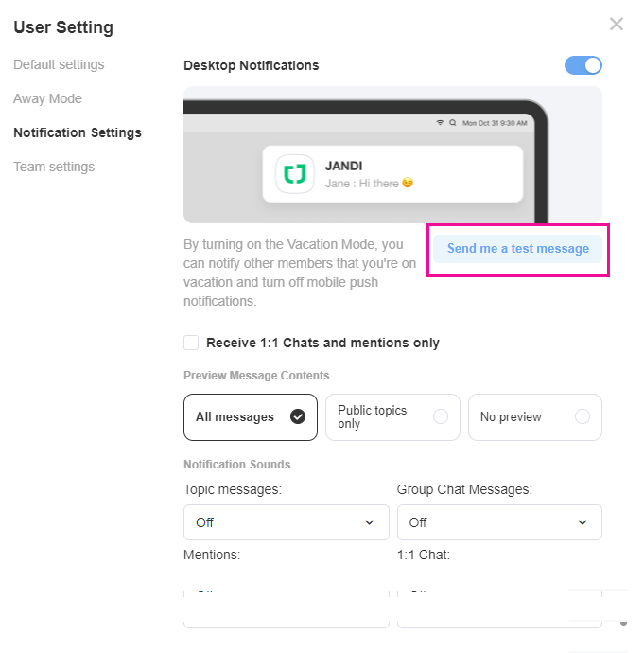This screenshot has height=653, width=644.
Task: Click the Wi-Fi icon in the preview
Action: (x=440, y=123)
